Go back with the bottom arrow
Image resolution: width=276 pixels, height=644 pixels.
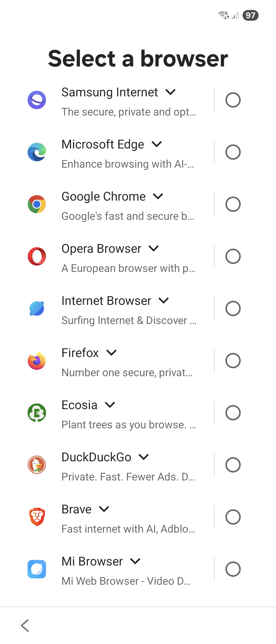(x=25, y=626)
